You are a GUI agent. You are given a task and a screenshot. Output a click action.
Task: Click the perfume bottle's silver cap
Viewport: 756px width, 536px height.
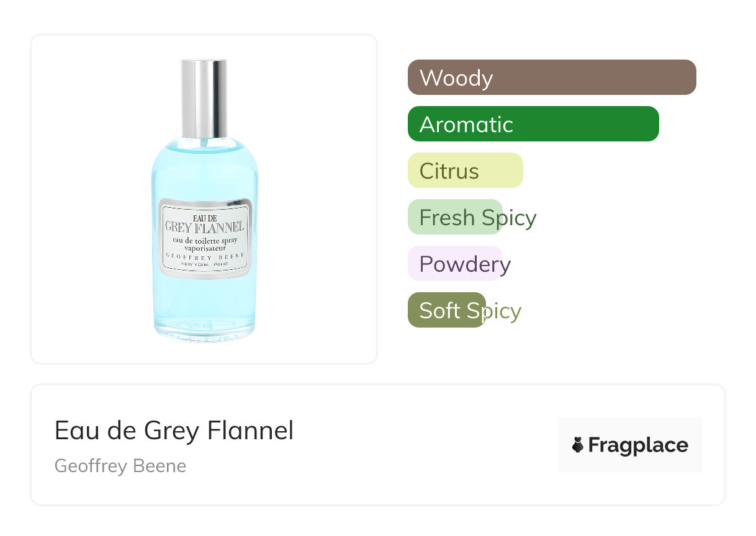204,97
